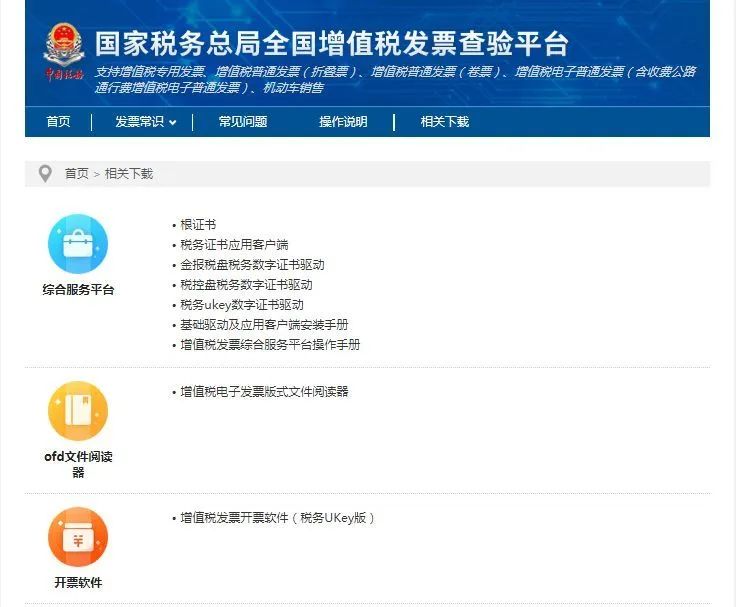Click the 开票软件 section label
736x607 pixels.
click(78, 583)
